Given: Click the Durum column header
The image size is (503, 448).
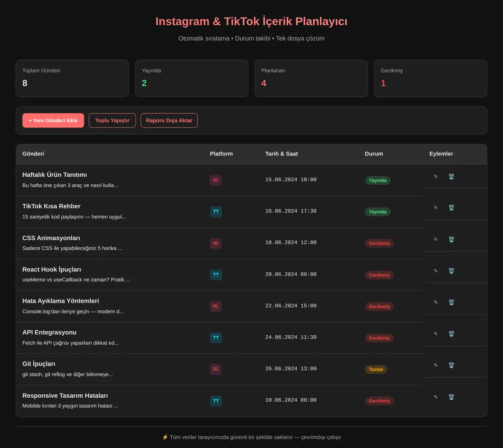Looking at the screenshot, I should pos(374,154).
